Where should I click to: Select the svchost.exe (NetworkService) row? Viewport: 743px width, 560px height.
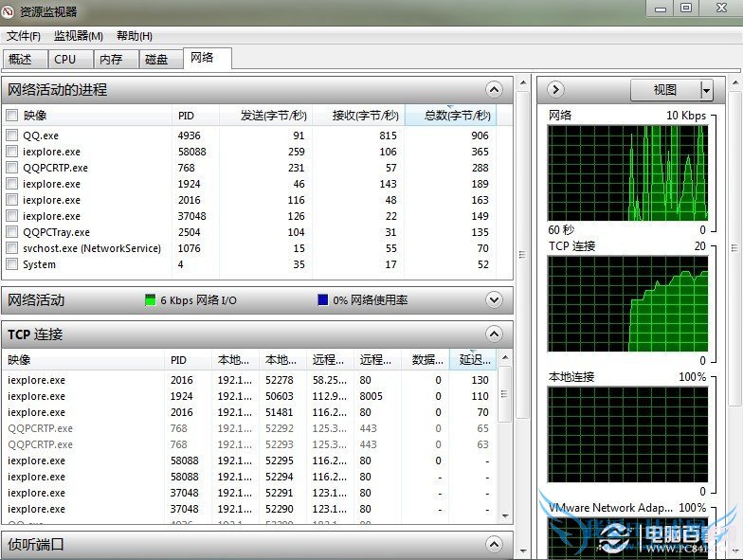point(92,248)
